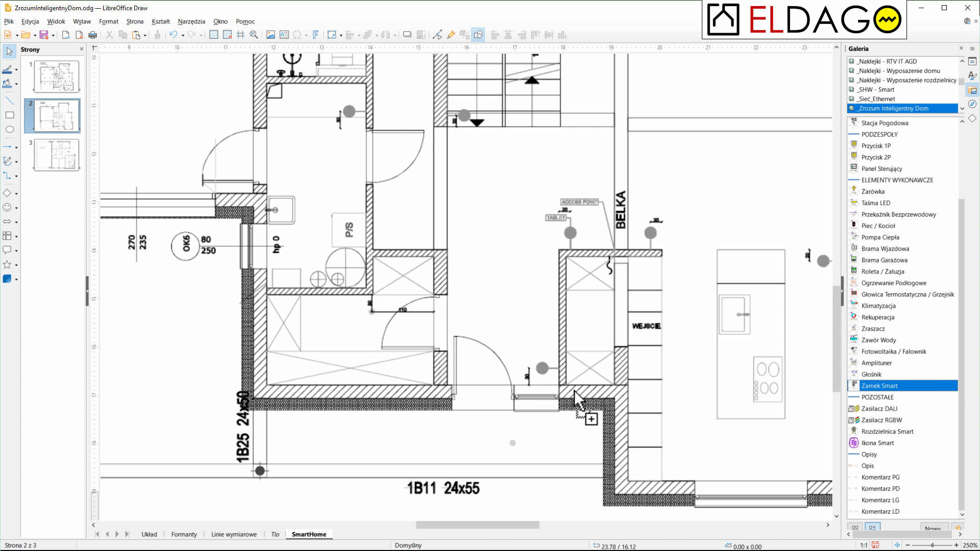Click the Insert Image toolbar icon
980x551 pixels.
[271, 35]
